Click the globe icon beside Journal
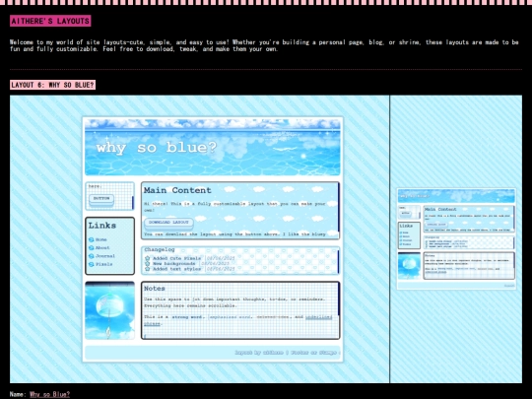 91,256
